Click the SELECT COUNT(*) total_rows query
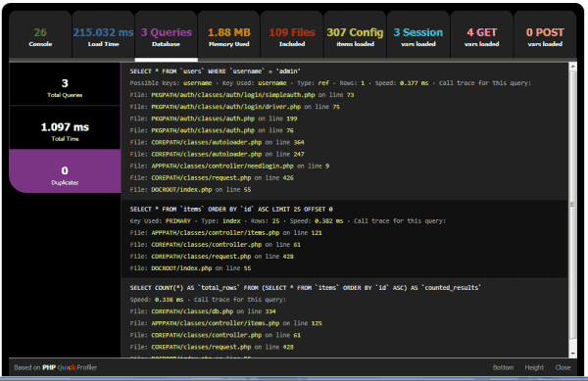This screenshot has height=381, width=588. pyautogui.click(x=306, y=288)
